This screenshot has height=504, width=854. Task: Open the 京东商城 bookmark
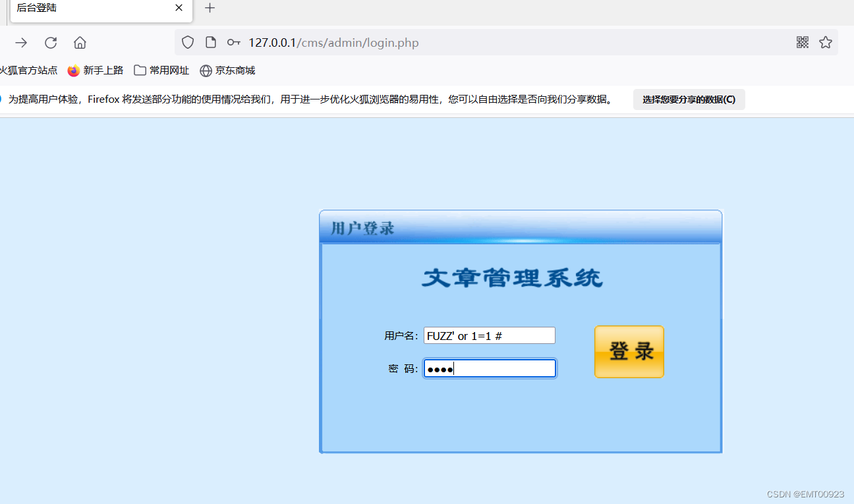click(x=227, y=70)
